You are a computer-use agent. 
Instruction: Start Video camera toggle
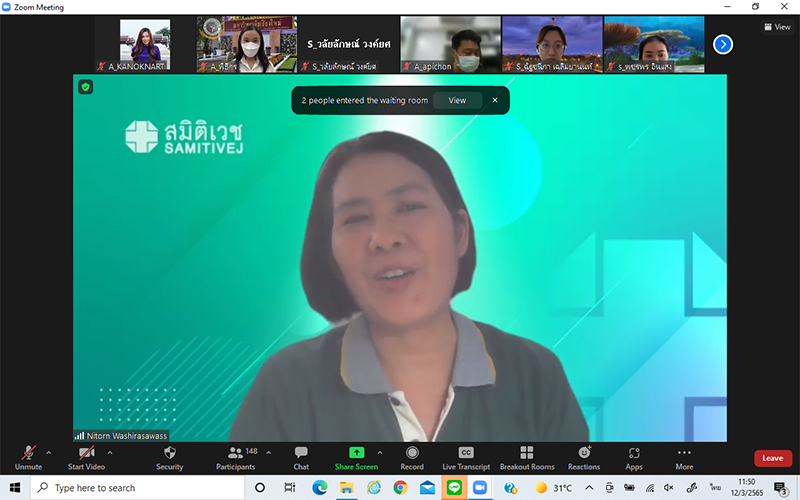click(x=86, y=458)
